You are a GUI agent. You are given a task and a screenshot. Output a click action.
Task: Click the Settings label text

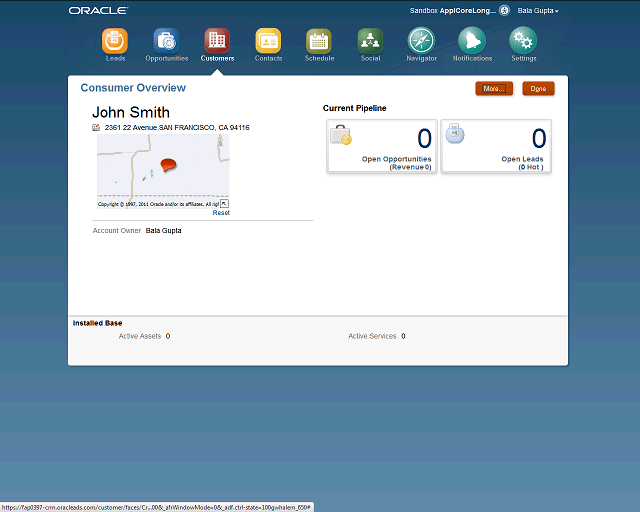[x=524, y=58]
